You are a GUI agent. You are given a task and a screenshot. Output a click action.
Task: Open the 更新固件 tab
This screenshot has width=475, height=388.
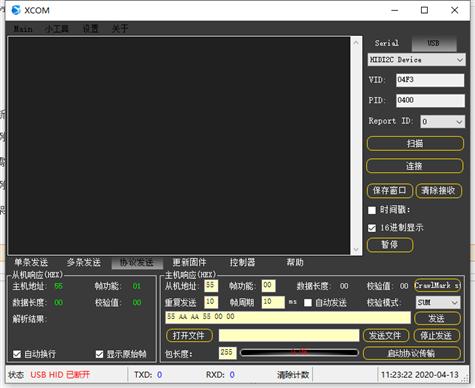pos(190,263)
